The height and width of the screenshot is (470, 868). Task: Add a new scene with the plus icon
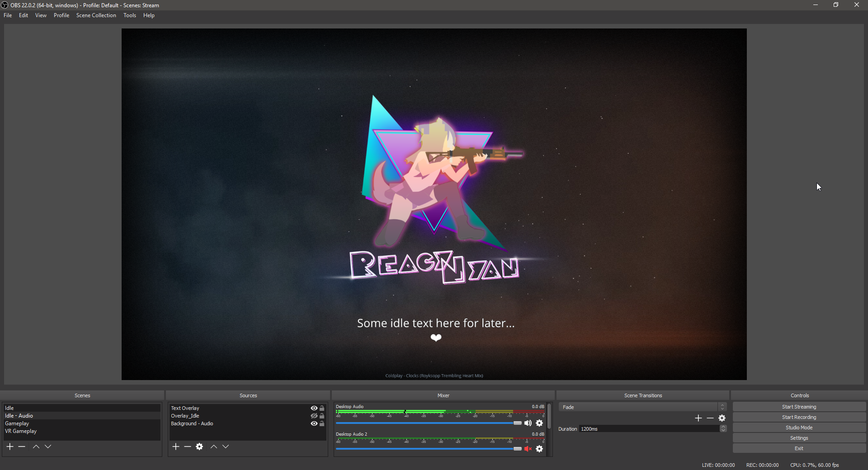click(10, 446)
